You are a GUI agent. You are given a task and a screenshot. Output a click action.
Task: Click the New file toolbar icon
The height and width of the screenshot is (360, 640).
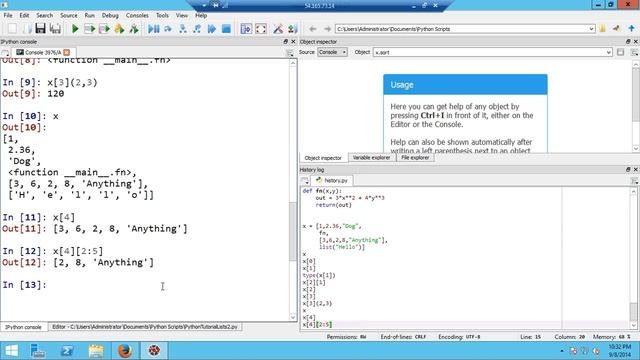pos(12,29)
